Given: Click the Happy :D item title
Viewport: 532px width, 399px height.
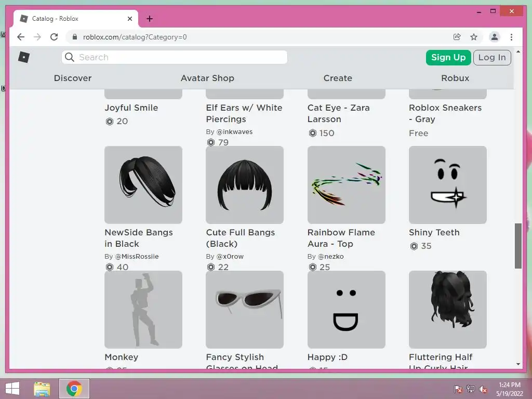Looking at the screenshot, I should click(327, 357).
